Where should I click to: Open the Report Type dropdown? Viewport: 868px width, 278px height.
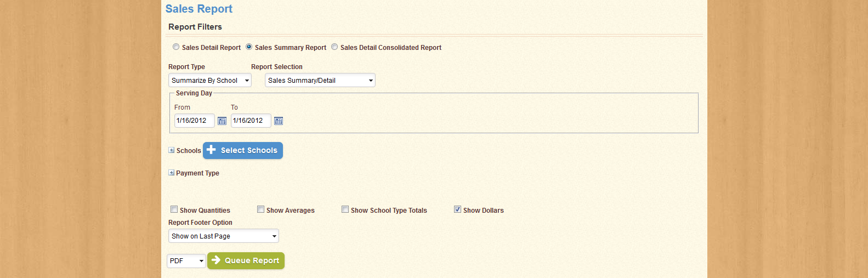pos(210,80)
